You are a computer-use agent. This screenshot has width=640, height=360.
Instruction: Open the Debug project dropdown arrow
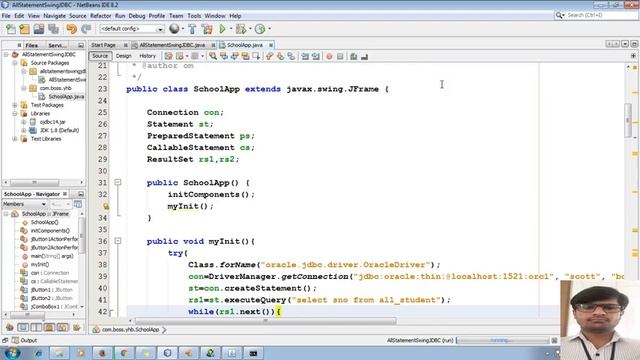pos(250,29)
